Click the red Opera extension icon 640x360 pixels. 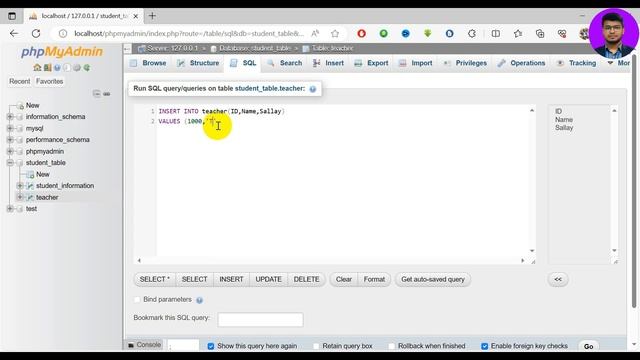tap(361, 33)
